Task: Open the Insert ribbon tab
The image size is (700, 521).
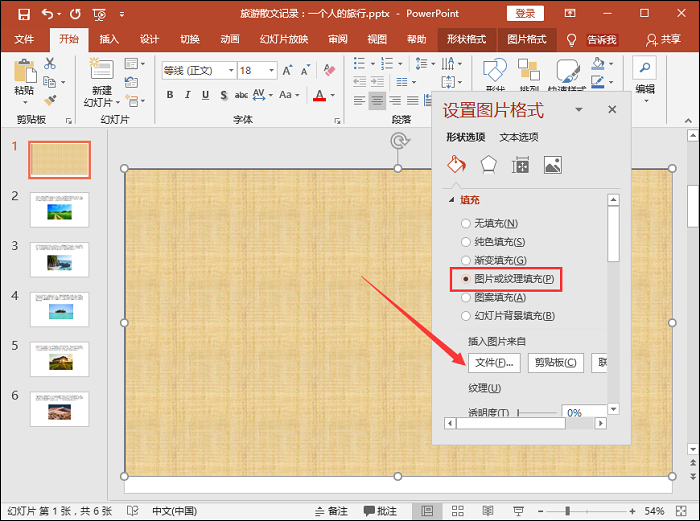Action: point(109,40)
